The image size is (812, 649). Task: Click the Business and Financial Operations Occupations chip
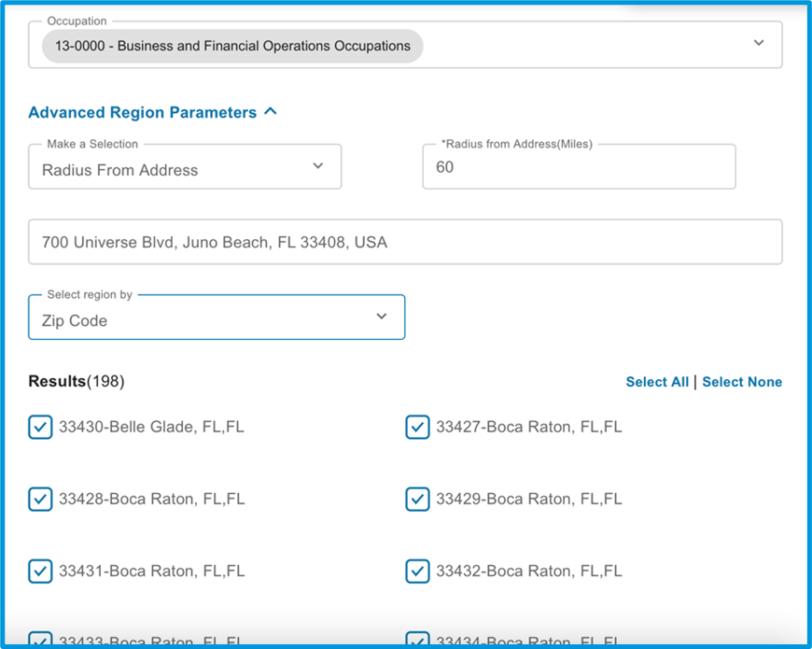pos(232,46)
